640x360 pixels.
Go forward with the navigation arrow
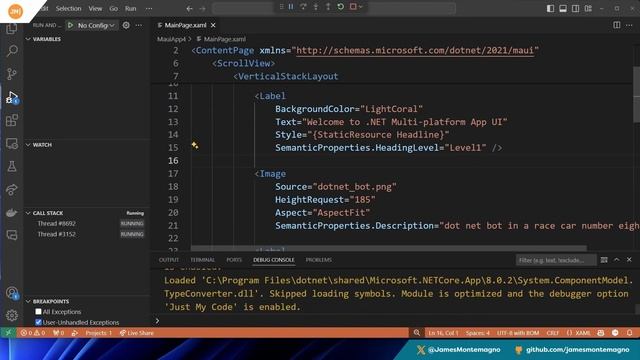(202, 8)
